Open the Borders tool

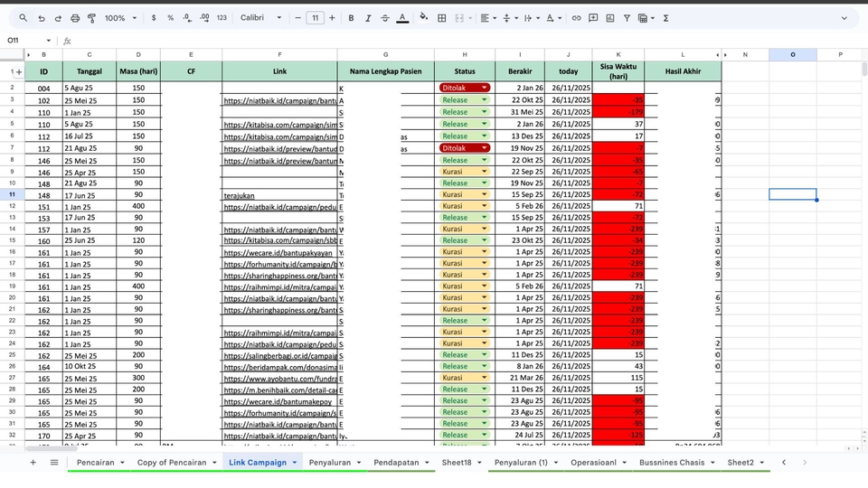point(442,18)
